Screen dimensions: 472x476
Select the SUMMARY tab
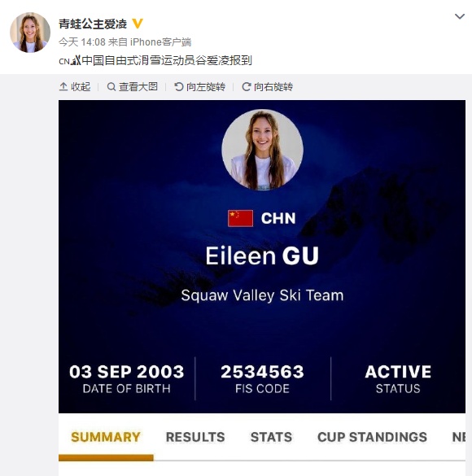(106, 437)
